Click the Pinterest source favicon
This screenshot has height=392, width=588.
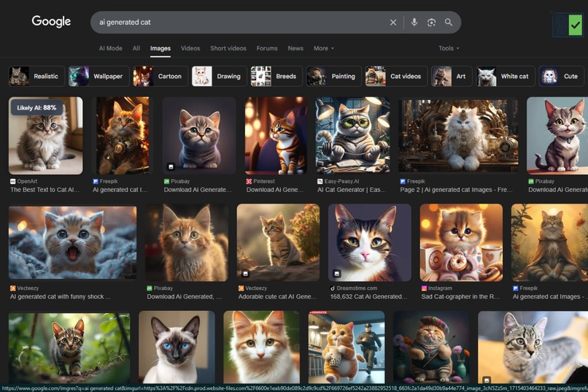point(249,181)
